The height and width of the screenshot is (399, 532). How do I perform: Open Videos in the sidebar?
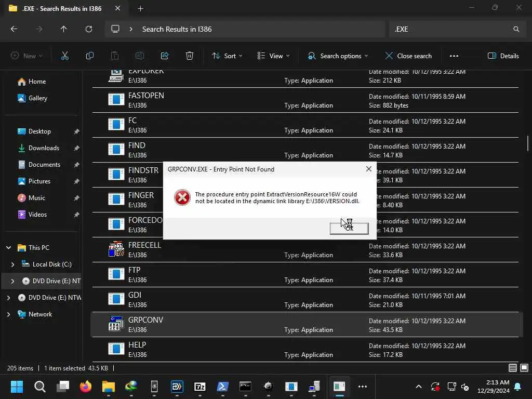point(37,215)
